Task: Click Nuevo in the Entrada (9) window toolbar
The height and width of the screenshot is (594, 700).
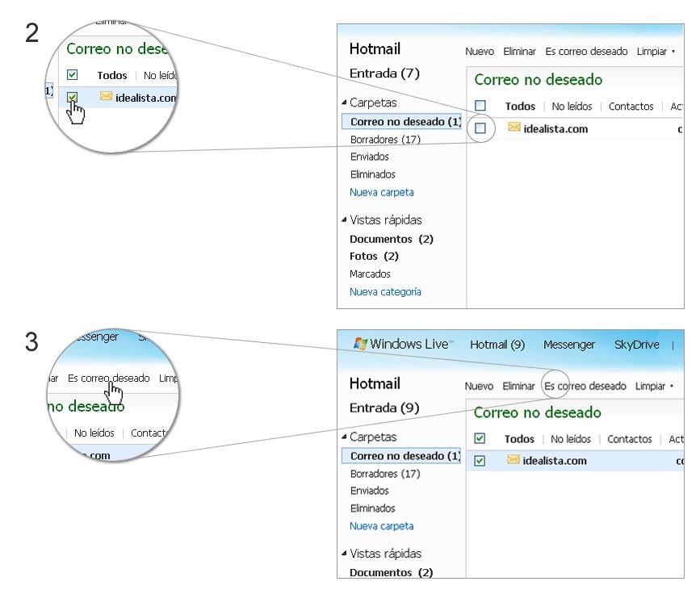Action: pyautogui.click(x=479, y=386)
